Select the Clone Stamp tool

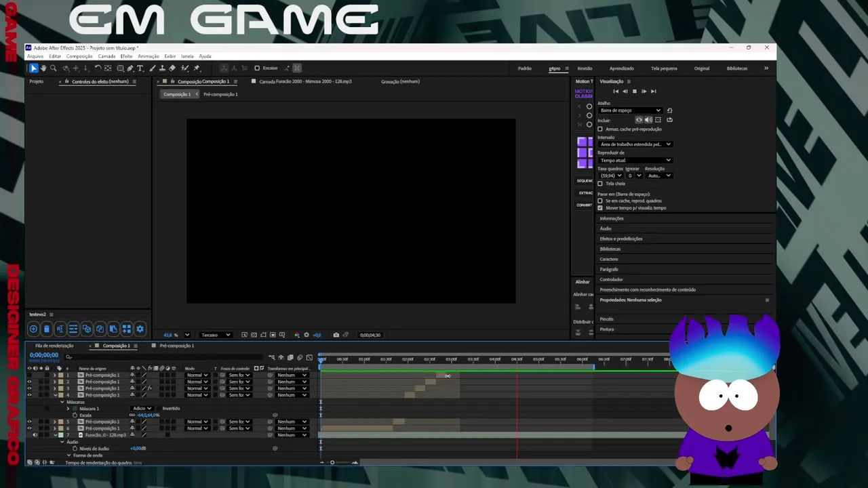coord(162,68)
